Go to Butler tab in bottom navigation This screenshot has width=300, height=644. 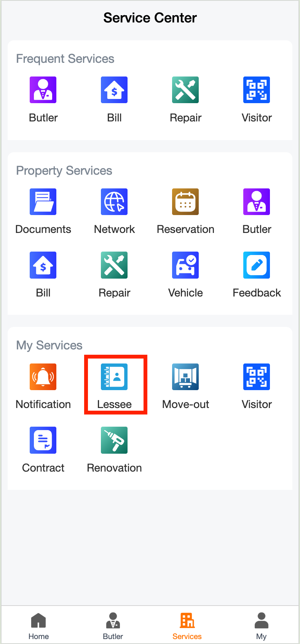tap(113, 626)
